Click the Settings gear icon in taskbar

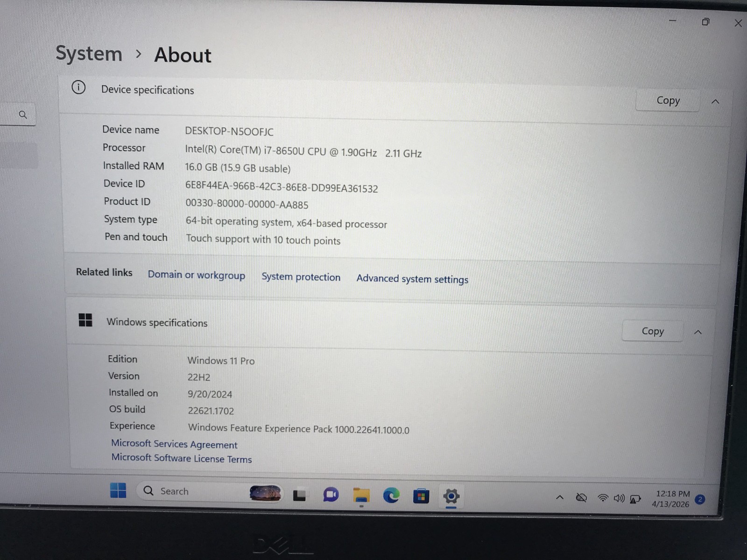pyautogui.click(x=451, y=496)
